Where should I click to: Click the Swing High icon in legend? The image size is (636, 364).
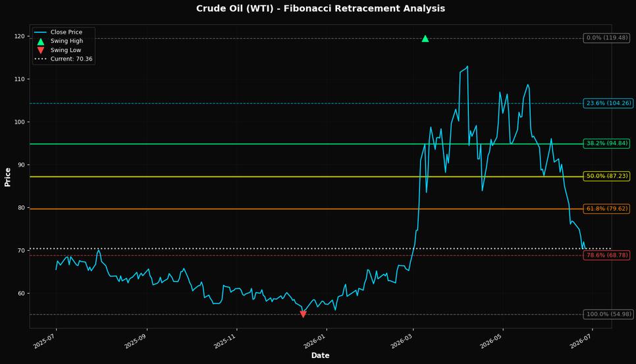pos(41,41)
